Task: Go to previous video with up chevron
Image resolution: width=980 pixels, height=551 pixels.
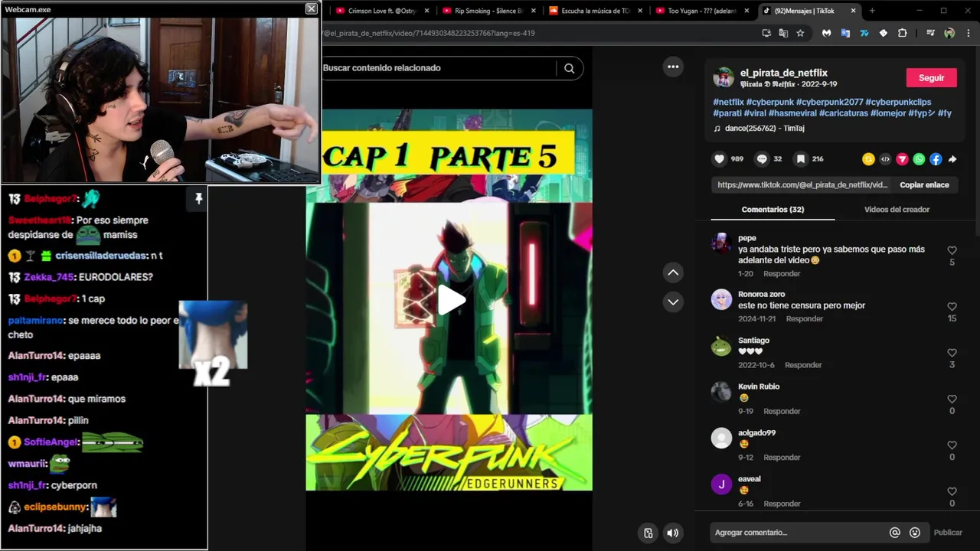Action: coord(673,272)
